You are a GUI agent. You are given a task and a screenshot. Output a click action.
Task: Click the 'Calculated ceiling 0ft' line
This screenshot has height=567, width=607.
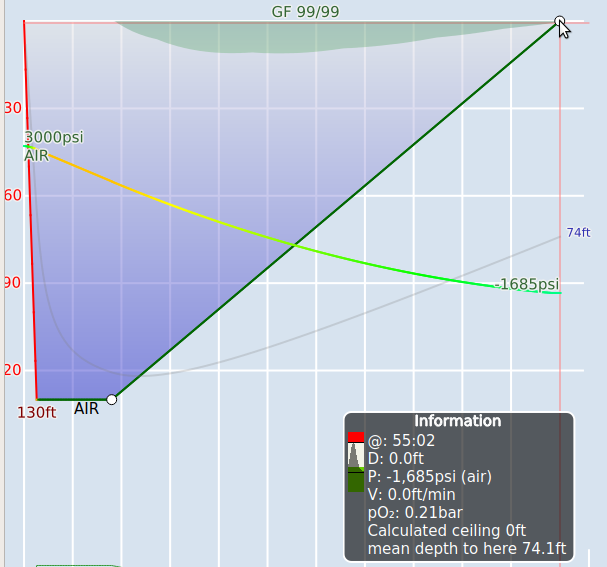[x=447, y=531]
